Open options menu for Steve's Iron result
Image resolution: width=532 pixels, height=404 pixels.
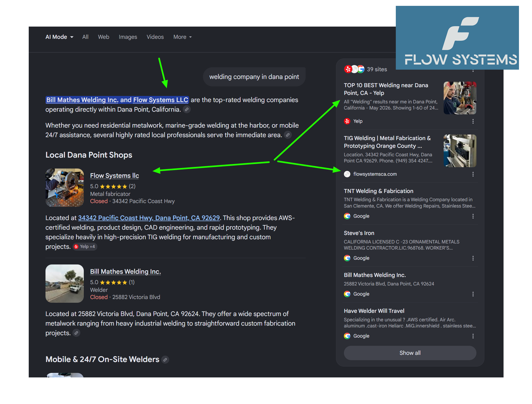click(473, 258)
